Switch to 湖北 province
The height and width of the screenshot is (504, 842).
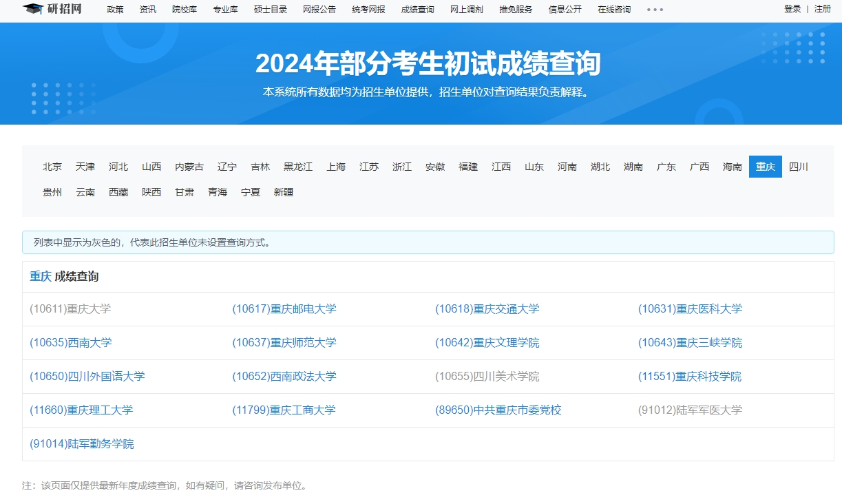600,167
